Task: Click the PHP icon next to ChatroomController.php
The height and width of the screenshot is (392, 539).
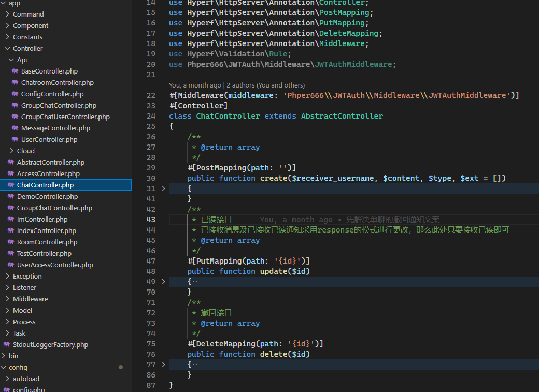Action: [16, 82]
